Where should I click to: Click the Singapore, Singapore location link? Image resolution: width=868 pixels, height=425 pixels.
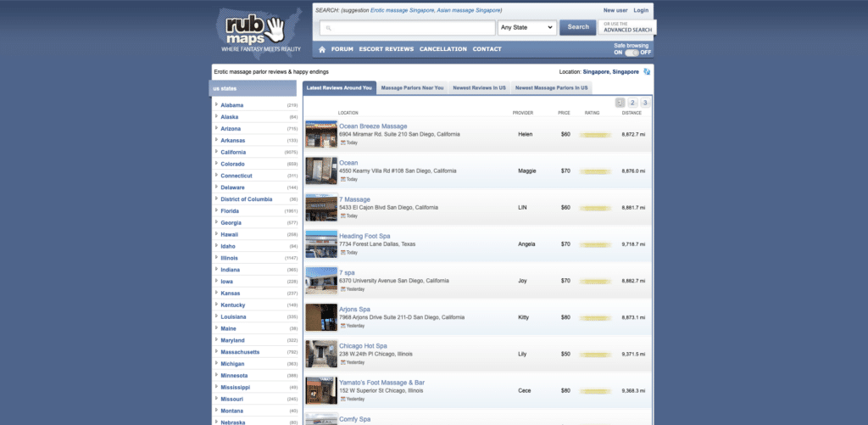(x=610, y=72)
